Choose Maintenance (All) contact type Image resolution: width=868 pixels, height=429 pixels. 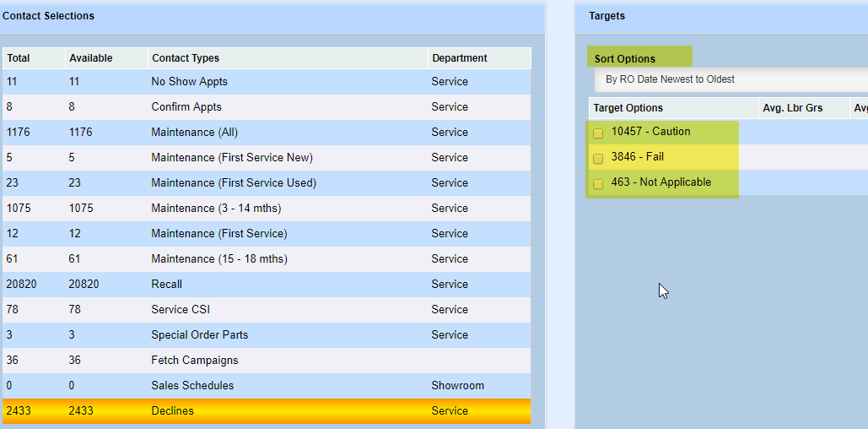pyautogui.click(x=191, y=133)
